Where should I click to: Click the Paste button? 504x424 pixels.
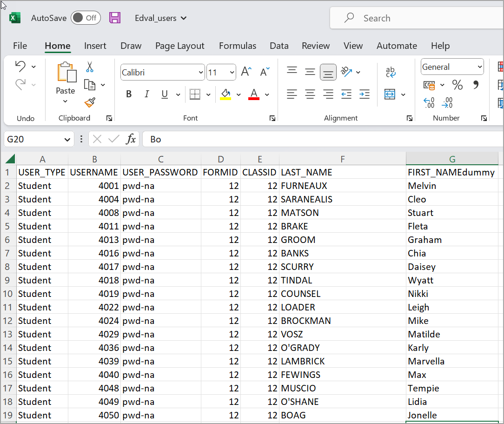[66, 74]
